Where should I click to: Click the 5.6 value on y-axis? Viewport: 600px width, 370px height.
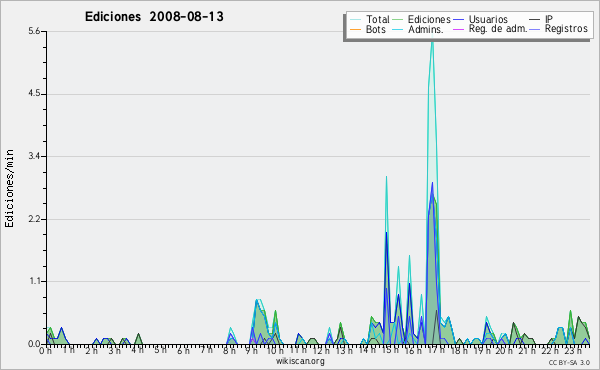coord(34,31)
